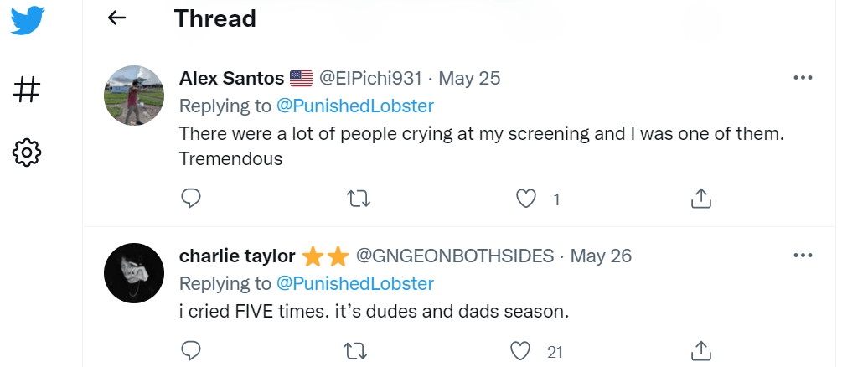Like Alex Santos's tweet
The height and width of the screenshot is (367, 868).
click(525, 199)
